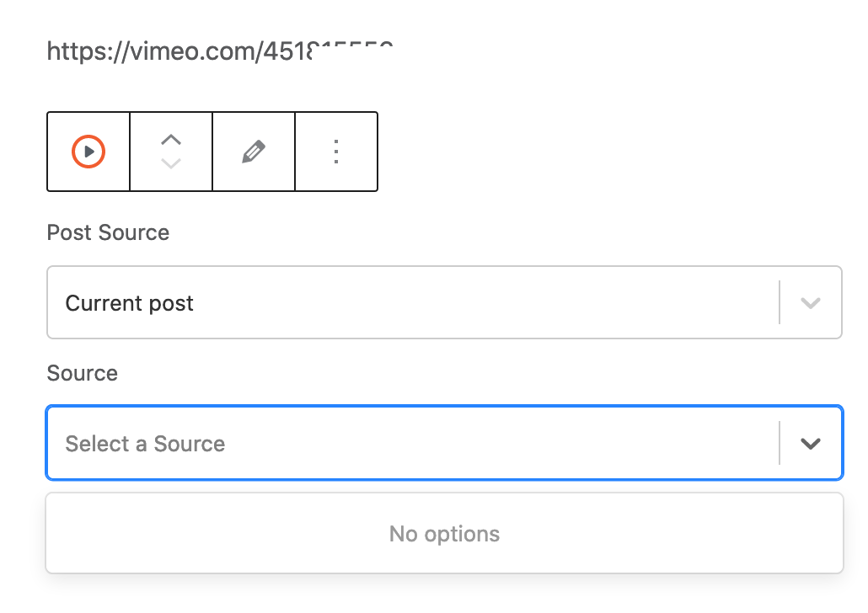
Task: Select the vimeo.com URL text
Action: (x=220, y=51)
